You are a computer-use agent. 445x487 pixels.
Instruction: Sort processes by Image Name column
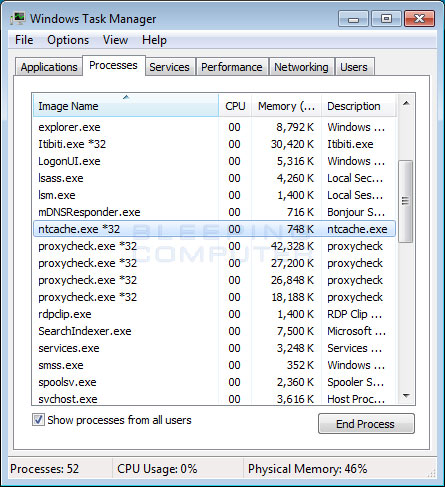click(126, 106)
